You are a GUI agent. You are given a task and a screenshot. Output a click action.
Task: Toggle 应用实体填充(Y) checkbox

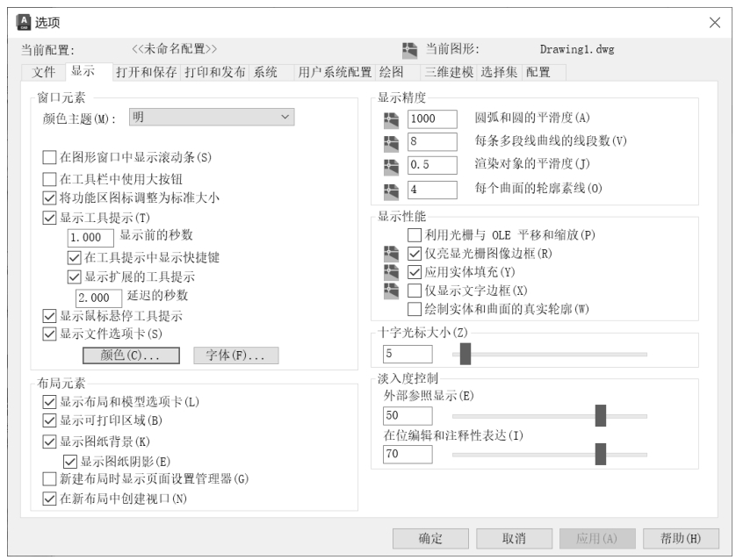(x=415, y=272)
